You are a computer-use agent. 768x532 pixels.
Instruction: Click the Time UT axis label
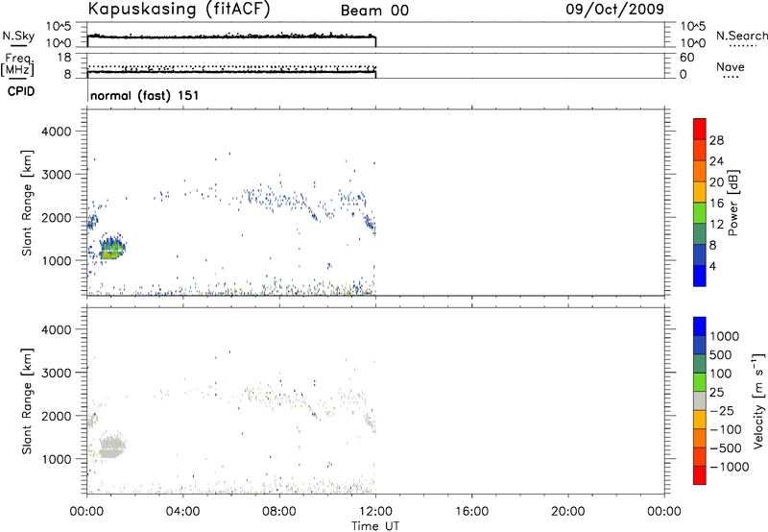pyautogui.click(x=375, y=526)
